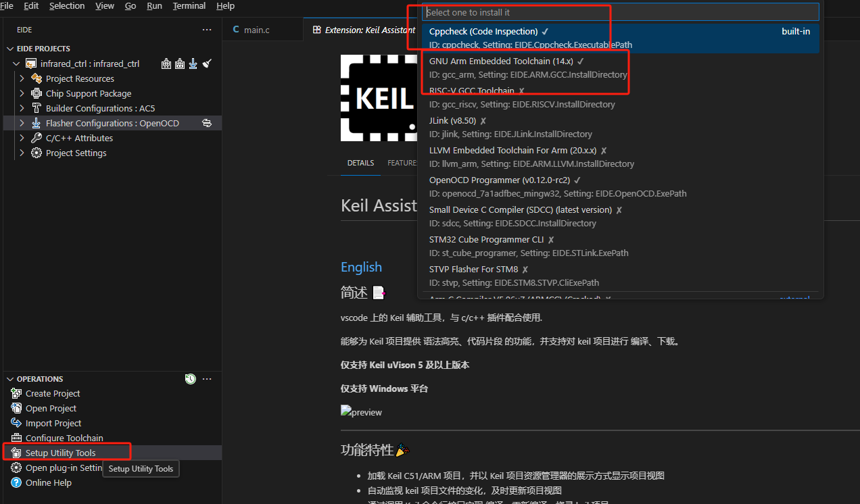The height and width of the screenshot is (504, 860).
Task: Open recent history icon in OPERATIONS header
Action: [190, 379]
